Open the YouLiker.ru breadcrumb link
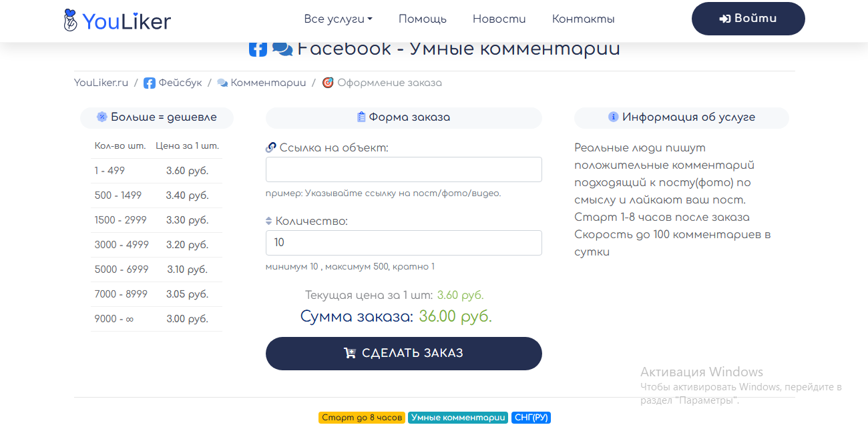868x427 pixels. [101, 82]
